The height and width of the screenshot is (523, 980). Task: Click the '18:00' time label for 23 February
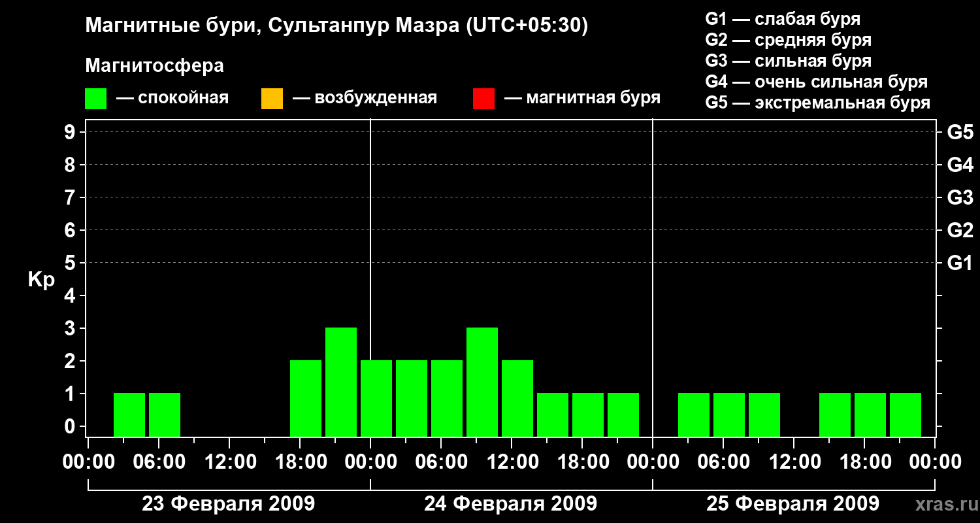pos(300,462)
